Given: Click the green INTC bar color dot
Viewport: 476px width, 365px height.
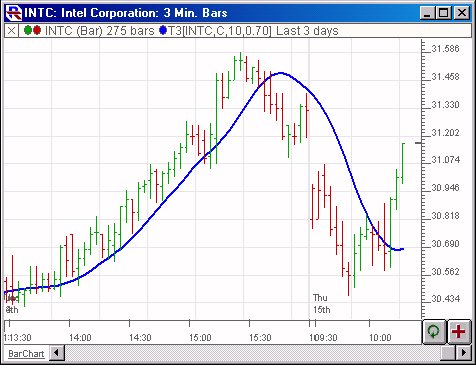Looking at the screenshot, I should point(28,31).
